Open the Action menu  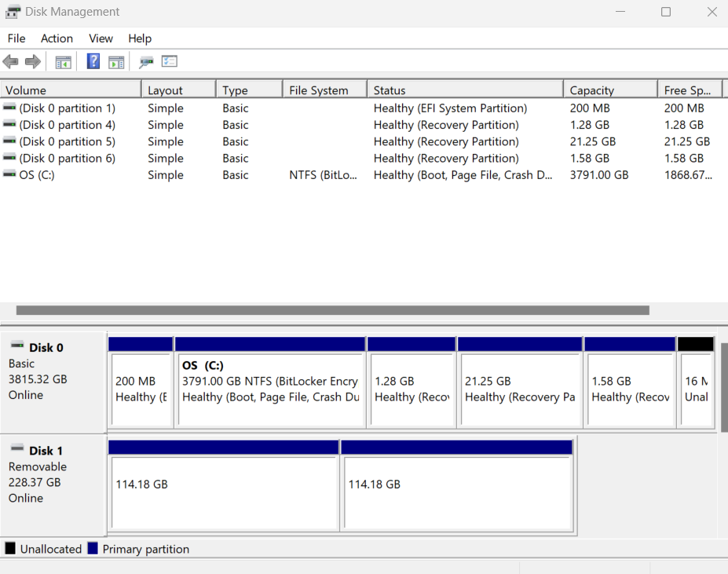pyautogui.click(x=56, y=38)
